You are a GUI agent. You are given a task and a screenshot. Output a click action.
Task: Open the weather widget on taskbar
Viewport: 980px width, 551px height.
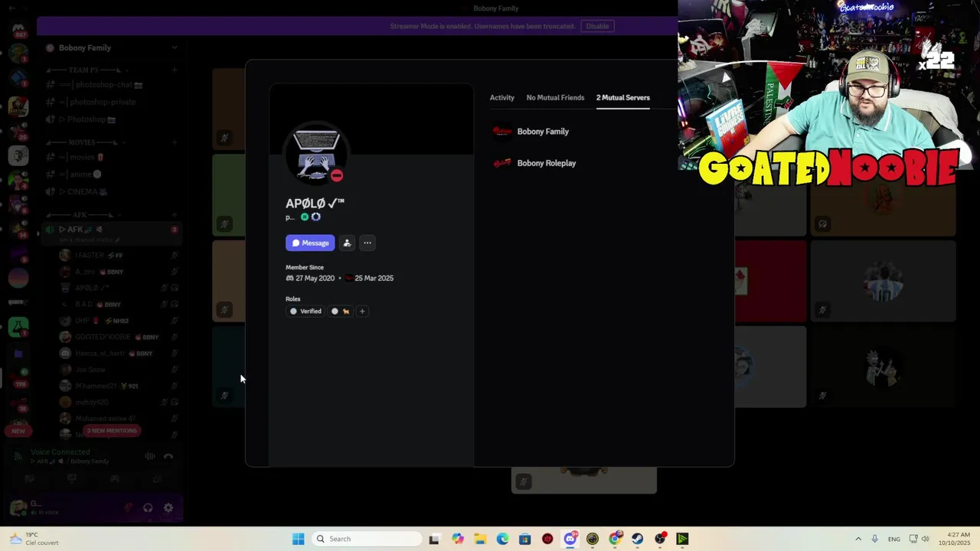point(34,539)
